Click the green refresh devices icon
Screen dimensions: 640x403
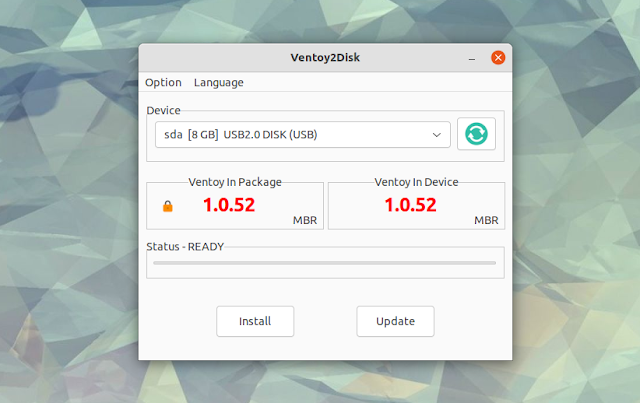click(x=476, y=134)
